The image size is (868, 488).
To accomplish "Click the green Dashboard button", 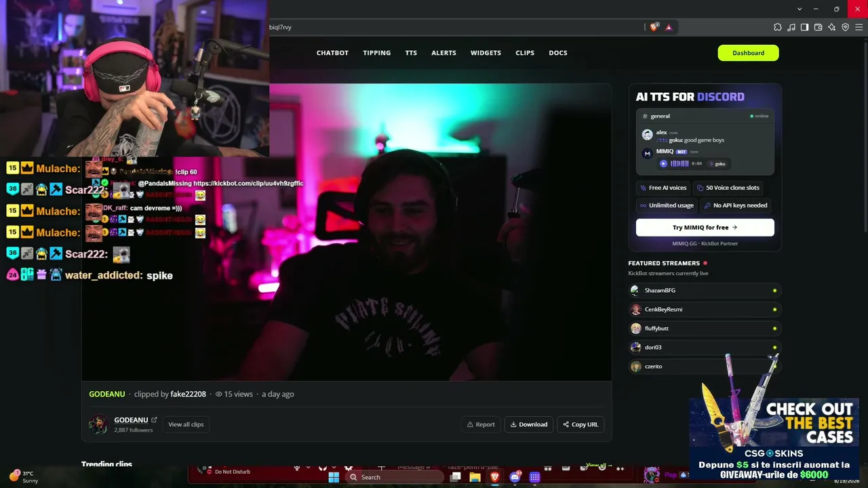I will pos(748,53).
